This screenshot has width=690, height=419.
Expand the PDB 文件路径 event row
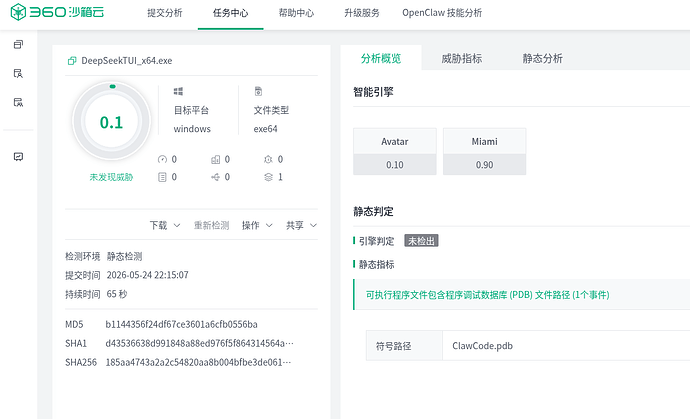[x=521, y=294]
